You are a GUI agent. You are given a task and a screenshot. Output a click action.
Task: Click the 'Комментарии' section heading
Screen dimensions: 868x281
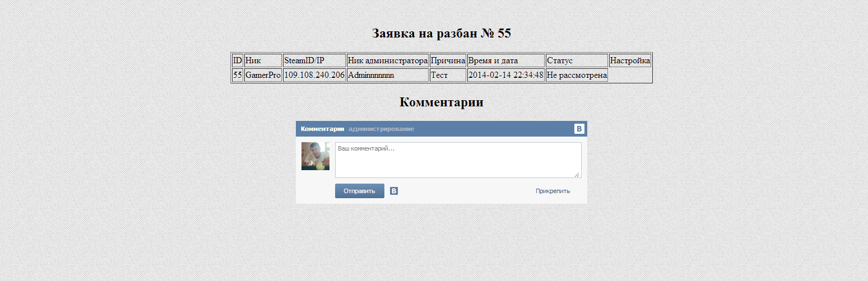(442, 102)
